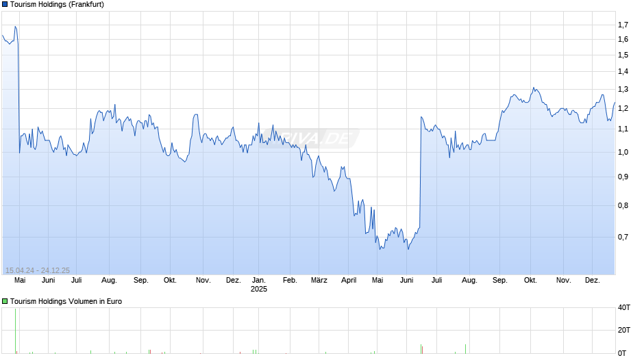Image resolution: width=644 pixels, height=360 pixels.
Task: Click the price axis label '1,0'
Action: tap(623, 153)
